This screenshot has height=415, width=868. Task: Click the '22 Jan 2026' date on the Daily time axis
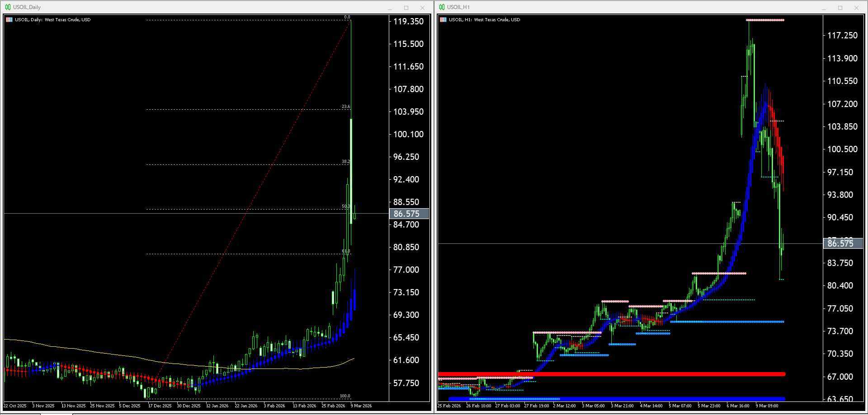coord(246,406)
